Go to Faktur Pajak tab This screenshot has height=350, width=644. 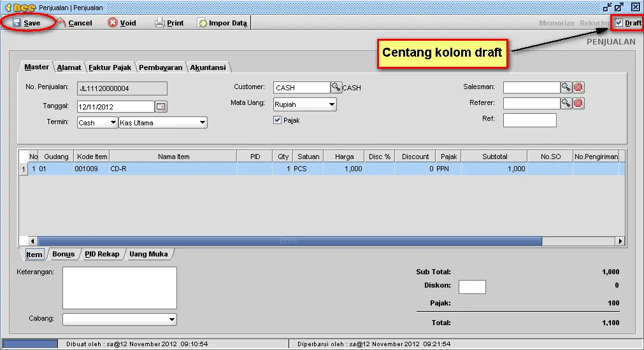[110, 67]
